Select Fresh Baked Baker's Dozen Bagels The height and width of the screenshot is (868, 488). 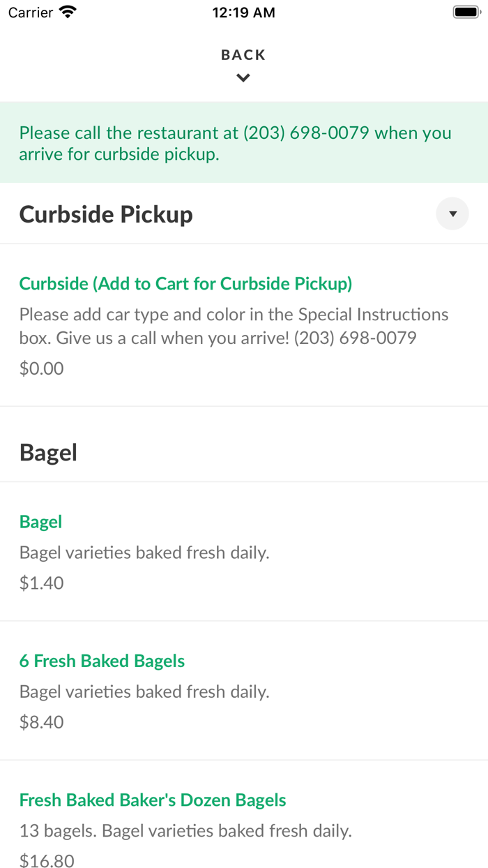click(x=153, y=800)
